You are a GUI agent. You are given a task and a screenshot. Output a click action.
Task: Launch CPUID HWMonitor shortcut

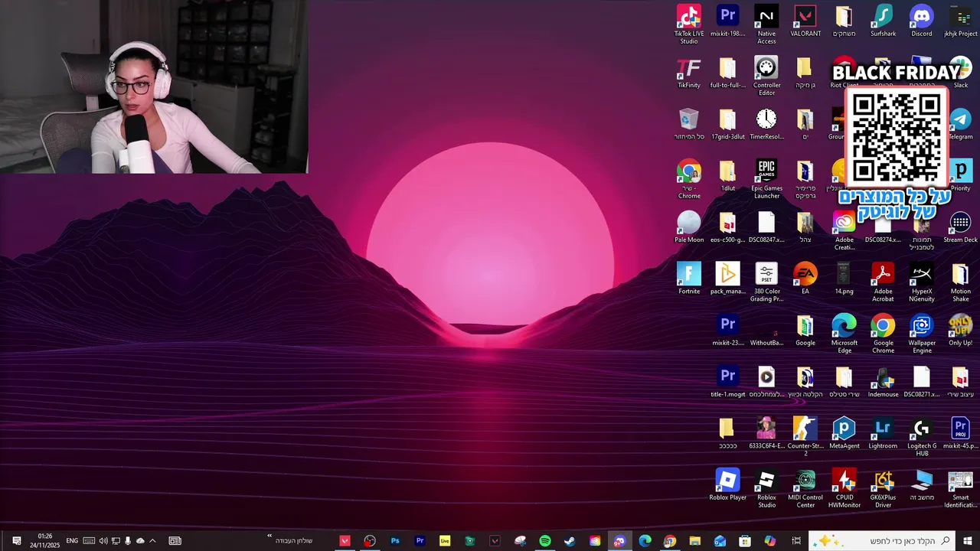point(844,488)
